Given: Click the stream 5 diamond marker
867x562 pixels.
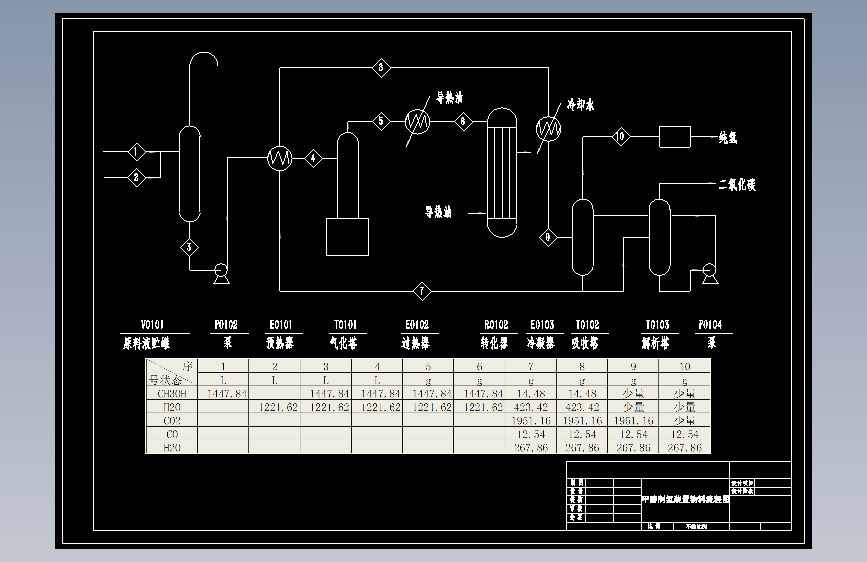Looking at the screenshot, I should (x=381, y=121).
